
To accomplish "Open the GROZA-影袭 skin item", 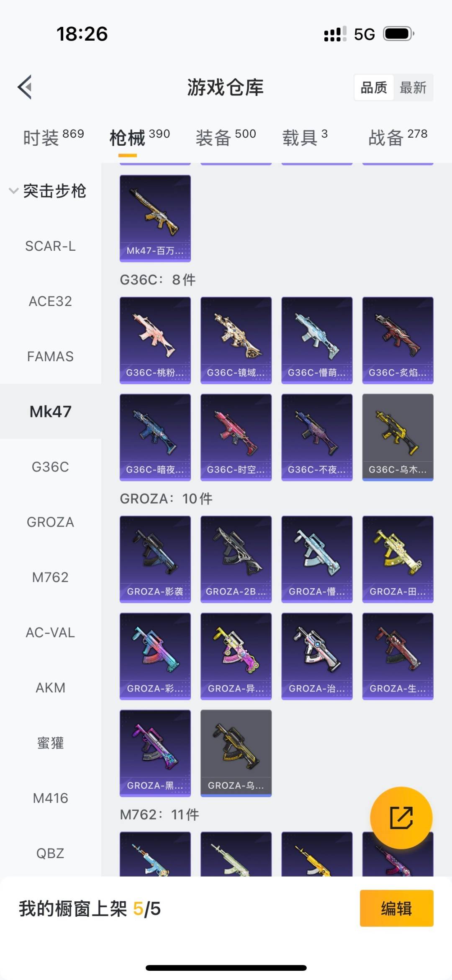I will click(155, 559).
